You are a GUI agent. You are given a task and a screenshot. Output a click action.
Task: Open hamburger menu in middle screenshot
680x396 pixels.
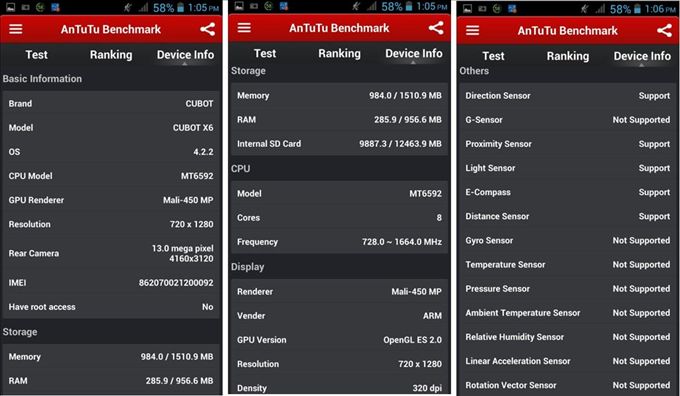pyautogui.click(x=244, y=28)
